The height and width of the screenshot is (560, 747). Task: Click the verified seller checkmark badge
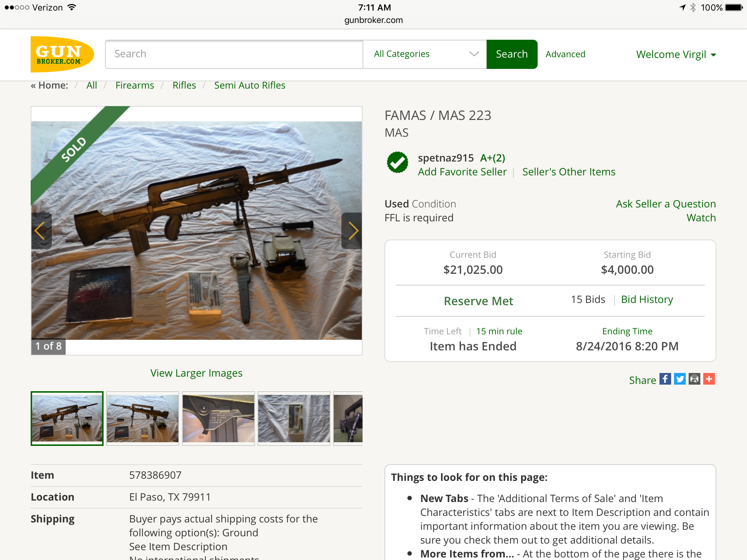click(397, 163)
